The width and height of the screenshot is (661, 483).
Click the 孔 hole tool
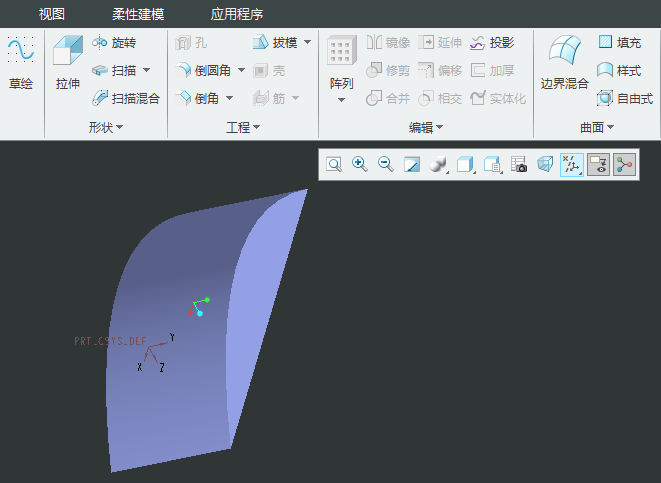(191, 43)
